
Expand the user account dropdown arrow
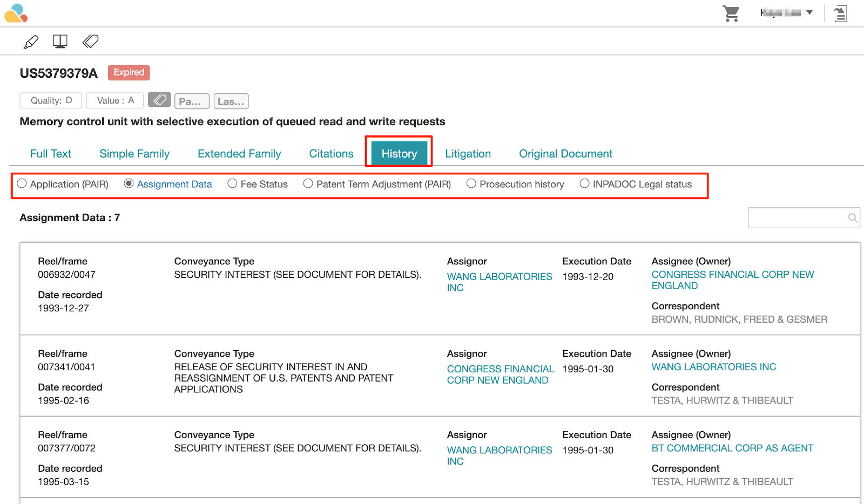coord(809,12)
